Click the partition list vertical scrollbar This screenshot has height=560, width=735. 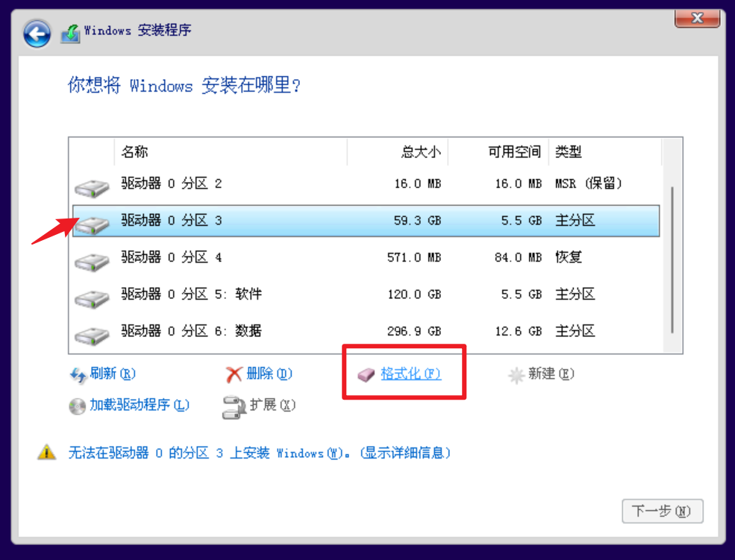pos(672,259)
